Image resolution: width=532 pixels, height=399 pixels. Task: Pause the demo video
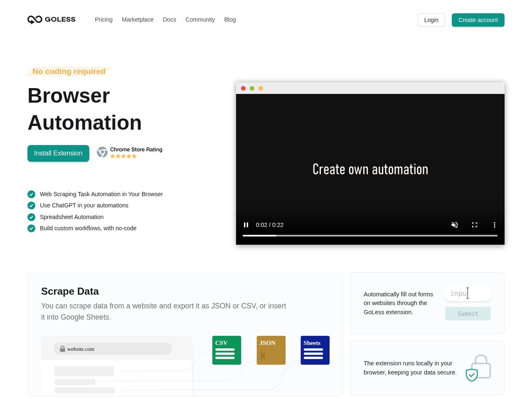(x=246, y=225)
